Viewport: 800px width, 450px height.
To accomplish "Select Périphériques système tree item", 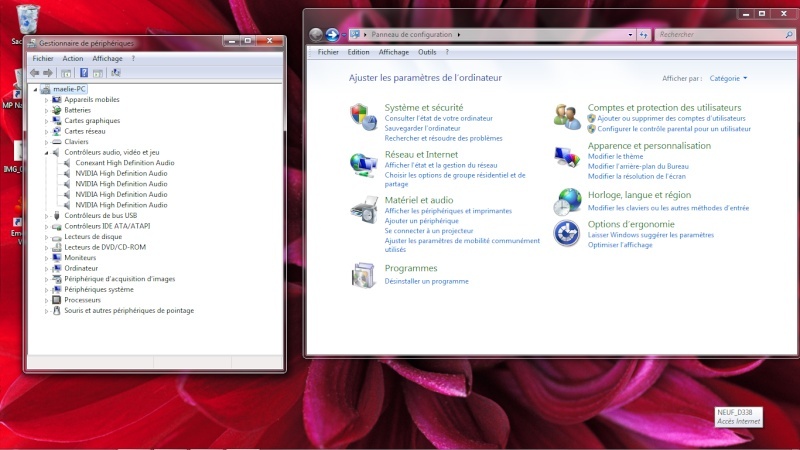I will (99, 290).
